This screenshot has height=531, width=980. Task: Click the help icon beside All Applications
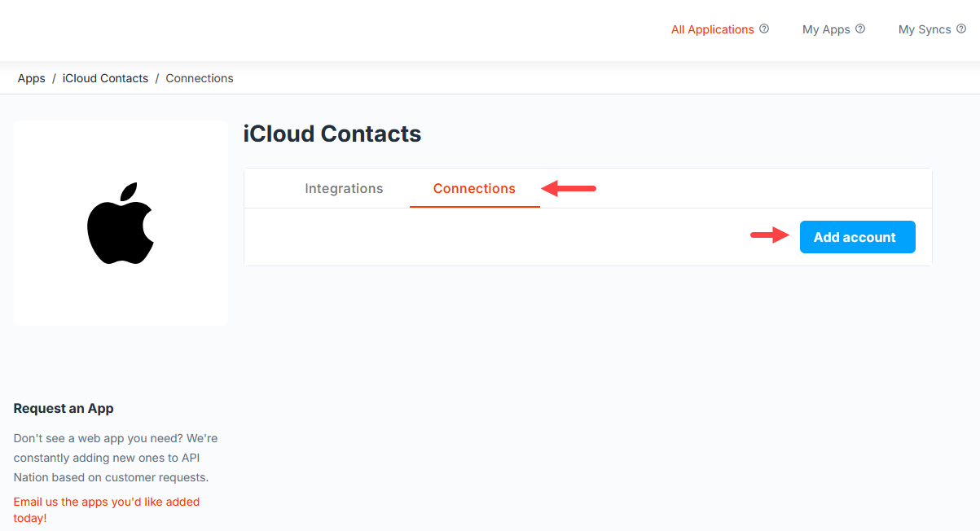(x=764, y=29)
